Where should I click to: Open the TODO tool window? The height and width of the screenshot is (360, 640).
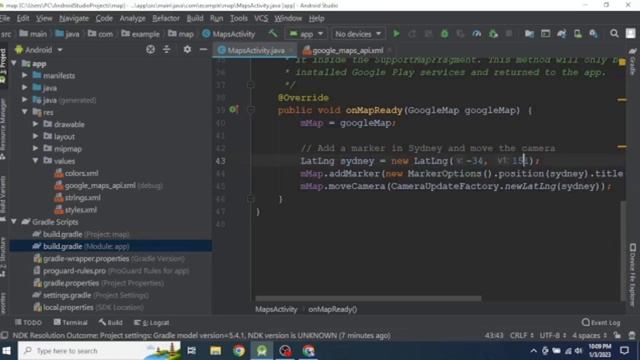point(28,322)
